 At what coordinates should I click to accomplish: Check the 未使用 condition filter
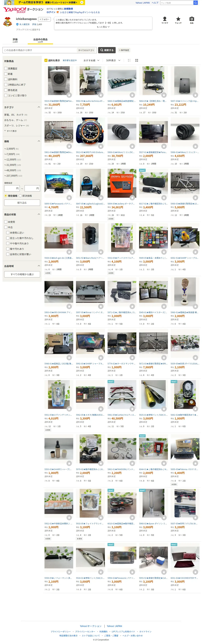(x=6, y=222)
